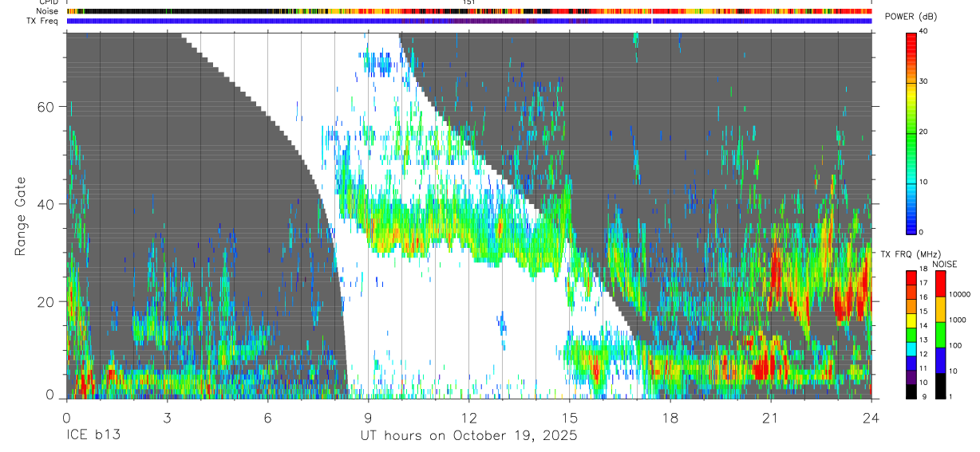Click the blue swatch in the NOISE legend
This screenshot has width=980, height=452.
point(941,360)
